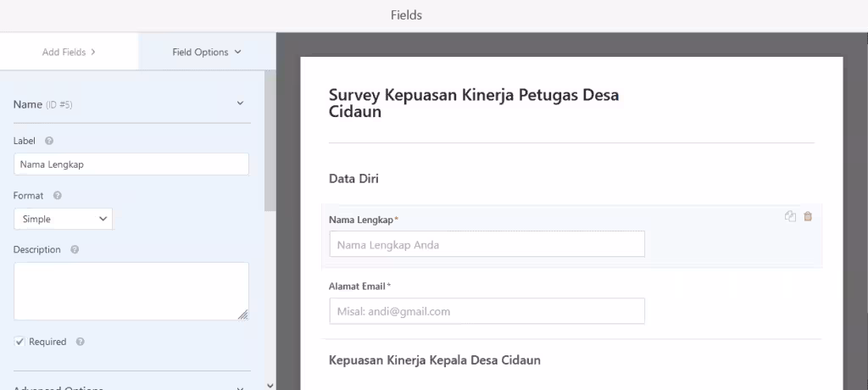Viewport: 868px width, 390px height.
Task: Open the Label help tooltip icon
Action: (x=48, y=142)
